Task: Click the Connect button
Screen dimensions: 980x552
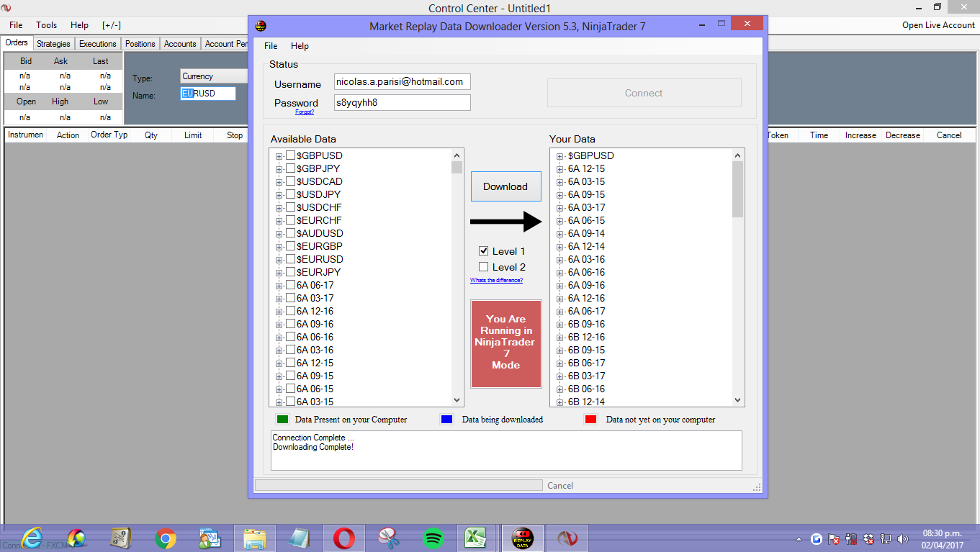Action: [644, 93]
